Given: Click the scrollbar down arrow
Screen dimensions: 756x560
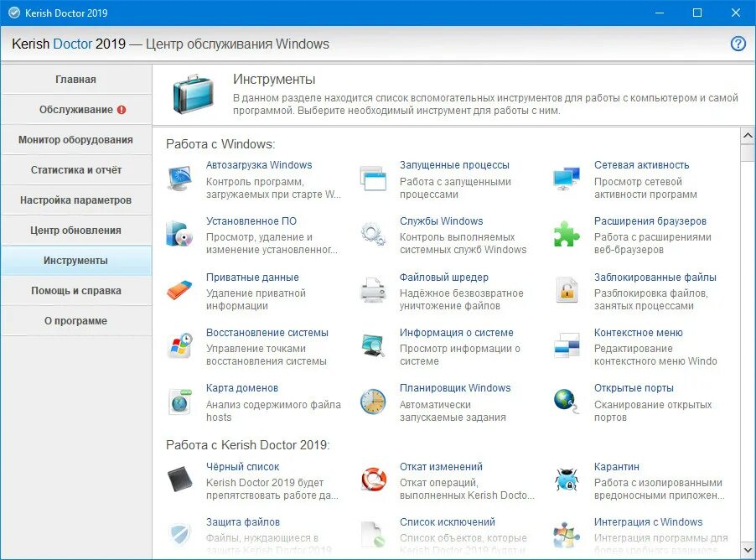Looking at the screenshot, I should pyautogui.click(x=748, y=549).
